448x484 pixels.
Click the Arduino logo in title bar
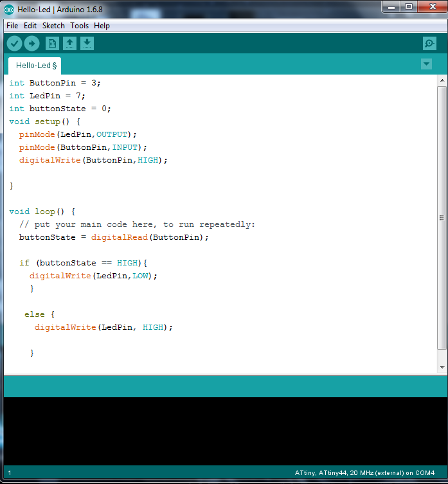click(x=9, y=10)
